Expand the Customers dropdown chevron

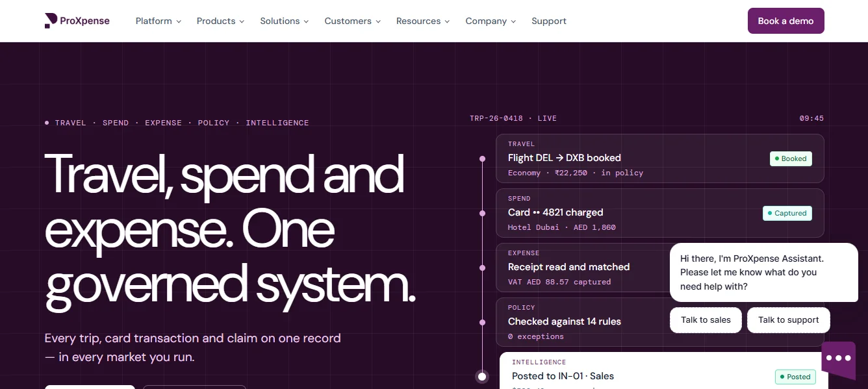coord(377,21)
